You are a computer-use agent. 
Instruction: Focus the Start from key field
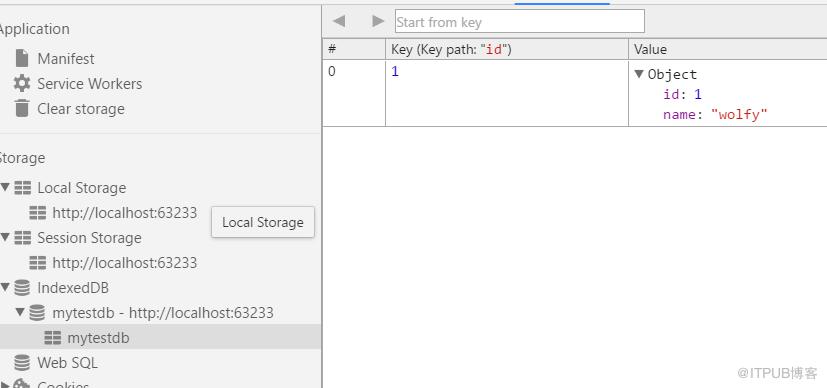coord(520,22)
